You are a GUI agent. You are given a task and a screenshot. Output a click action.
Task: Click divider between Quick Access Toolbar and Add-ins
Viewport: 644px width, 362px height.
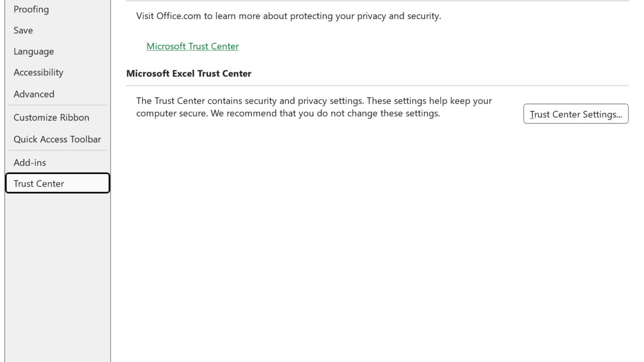pos(57,150)
